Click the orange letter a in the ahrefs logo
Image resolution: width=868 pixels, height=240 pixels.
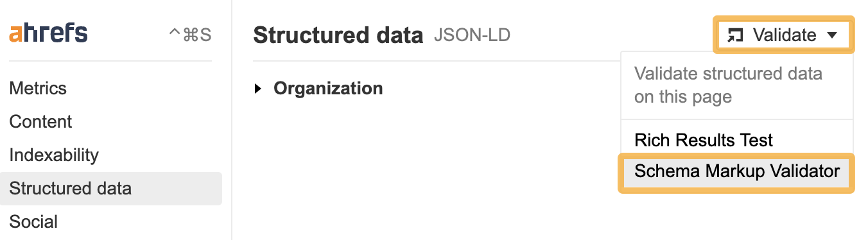[15, 35]
